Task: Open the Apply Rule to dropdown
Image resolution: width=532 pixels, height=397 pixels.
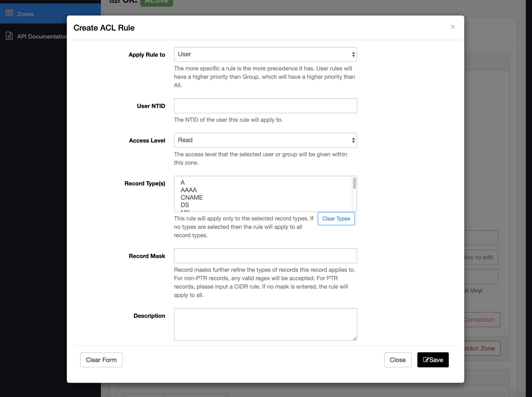Action: pos(265,54)
